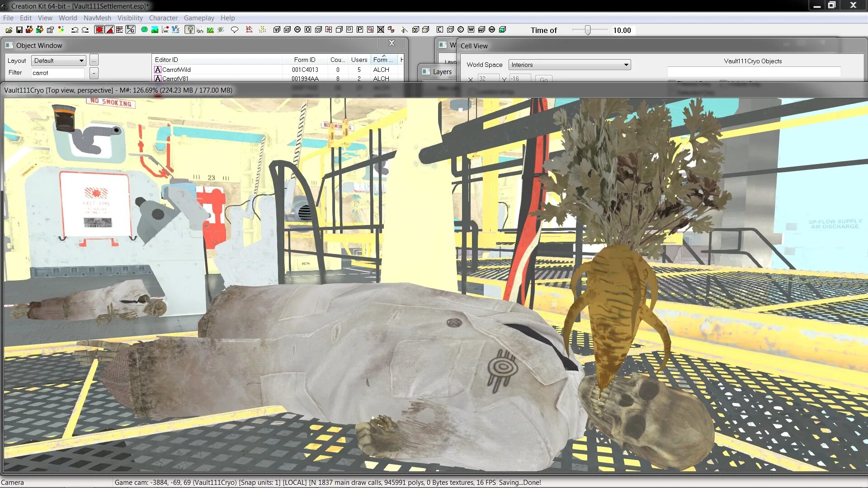Click the open folder Data icon
Image resolution: width=868 pixels, height=488 pixels.
point(9,30)
